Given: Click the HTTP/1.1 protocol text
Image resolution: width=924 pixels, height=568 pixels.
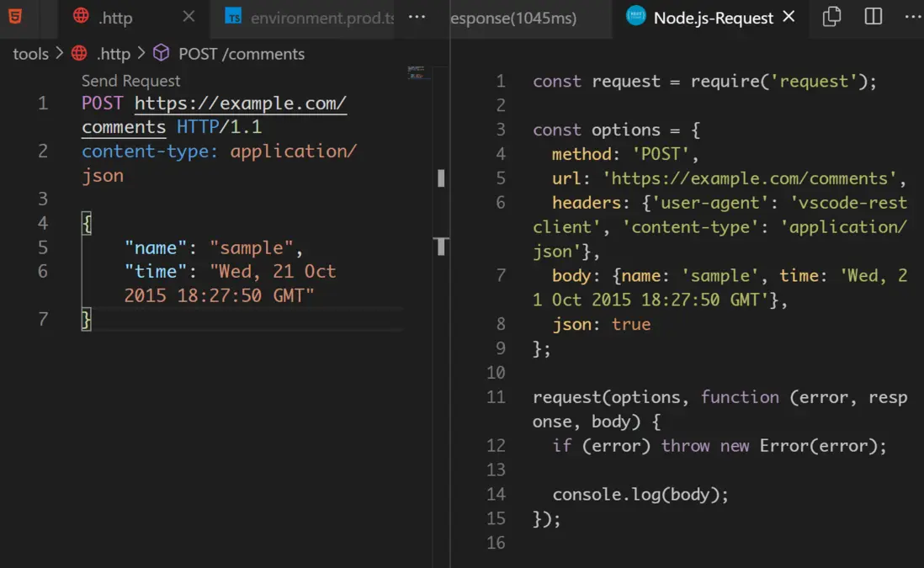Looking at the screenshot, I should click(x=219, y=127).
